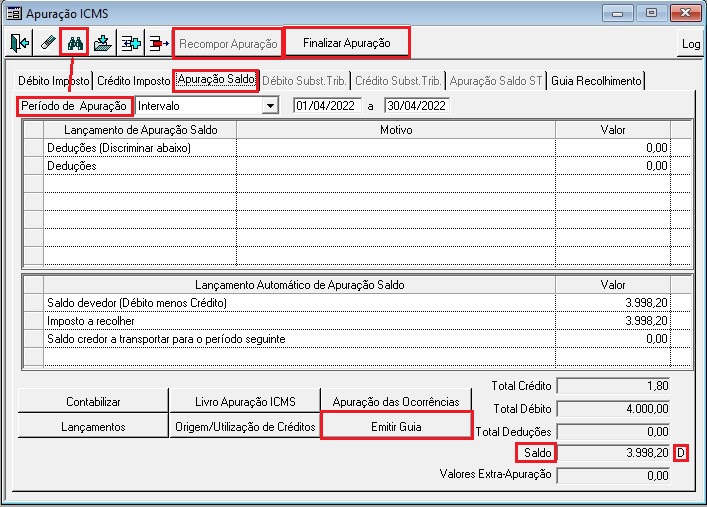
Task: Click the Valor cell of Imposto a recolher
Action: tap(613, 321)
